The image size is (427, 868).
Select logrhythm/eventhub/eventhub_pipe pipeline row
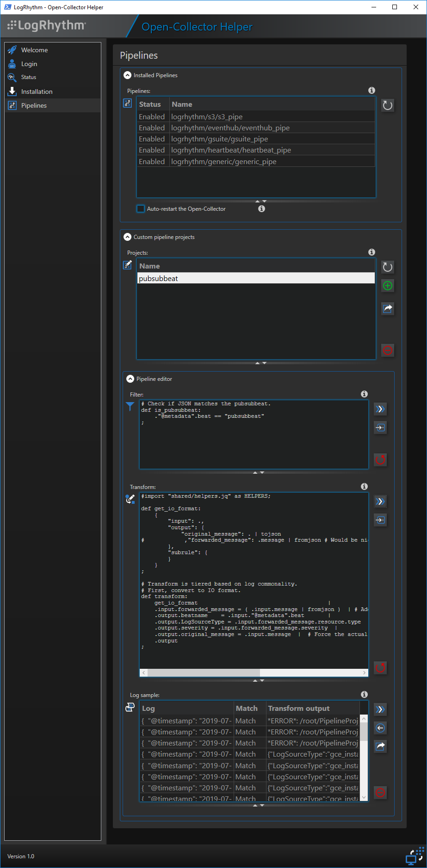coord(256,128)
